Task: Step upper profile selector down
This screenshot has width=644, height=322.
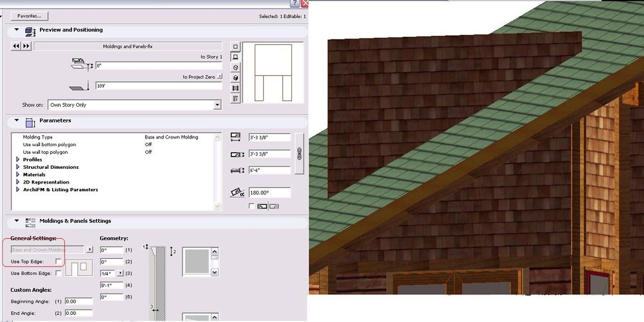Action: [x=215, y=272]
